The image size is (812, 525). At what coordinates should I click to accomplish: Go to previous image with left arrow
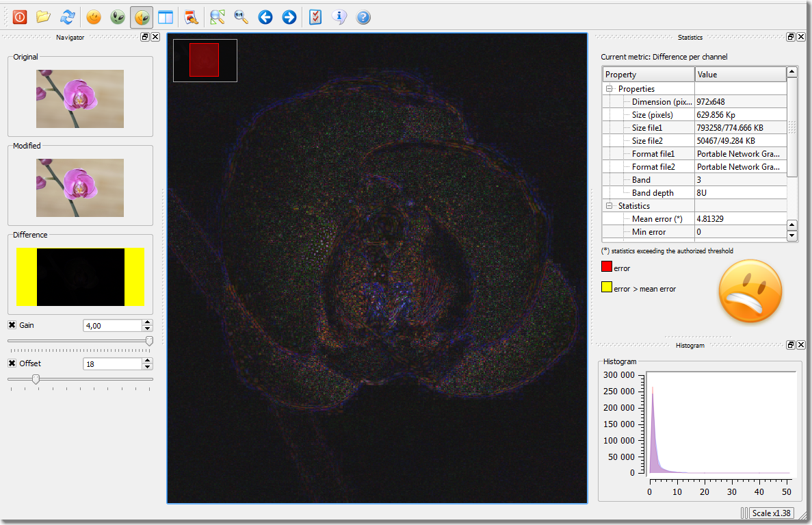(x=265, y=17)
